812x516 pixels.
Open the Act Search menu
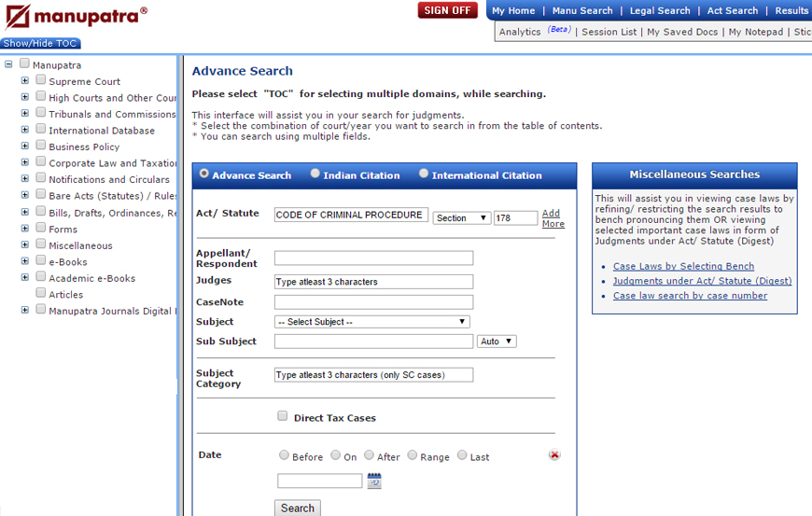coord(733,11)
